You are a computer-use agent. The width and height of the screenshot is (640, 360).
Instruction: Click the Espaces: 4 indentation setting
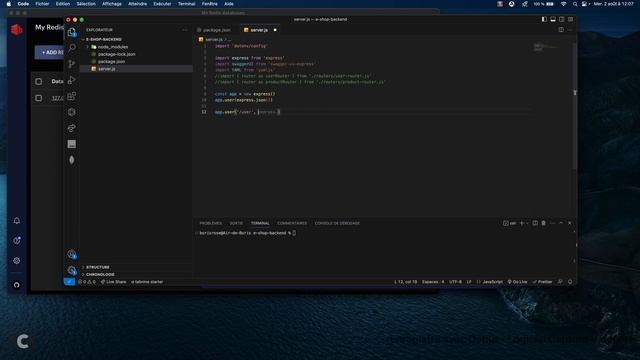point(433,282)
